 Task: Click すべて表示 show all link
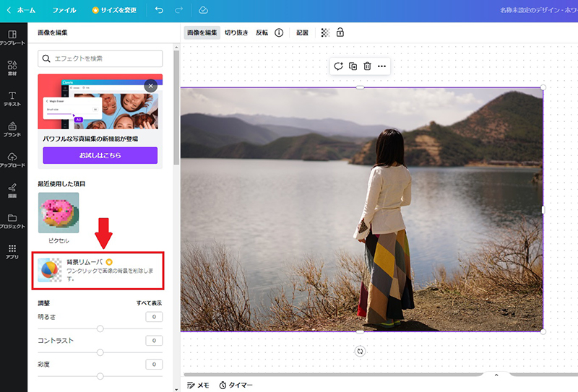coord(149,302)
